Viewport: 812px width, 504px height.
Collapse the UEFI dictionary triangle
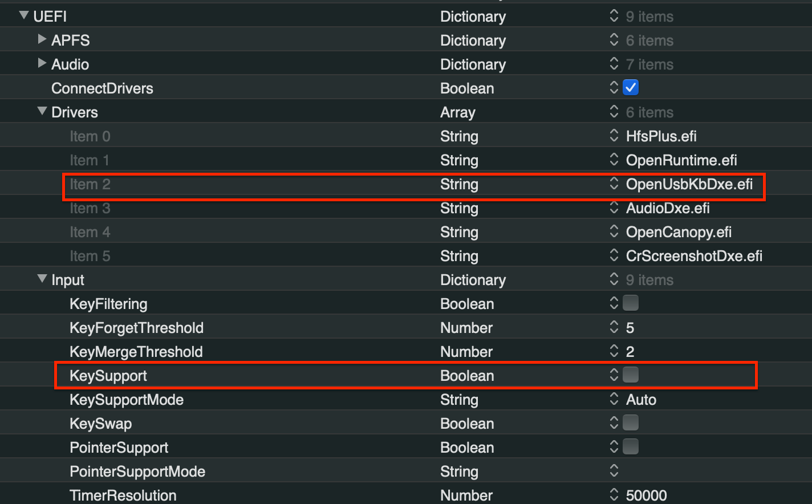tap(24, 15)
